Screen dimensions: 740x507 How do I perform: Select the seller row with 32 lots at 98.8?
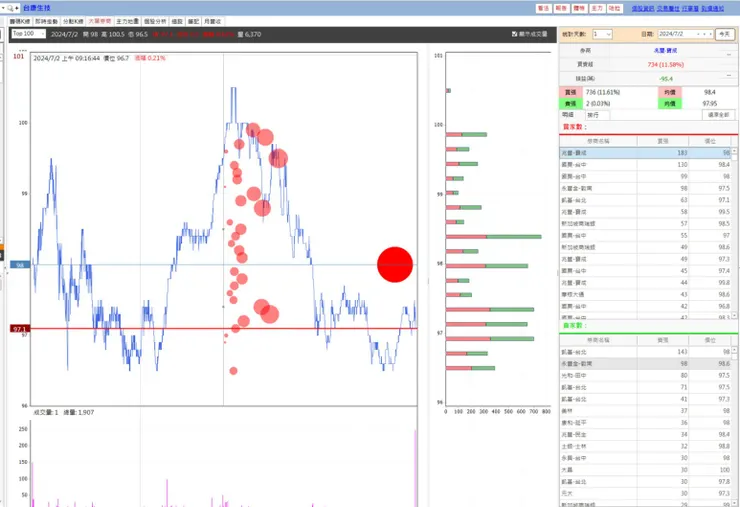point(645,447)
